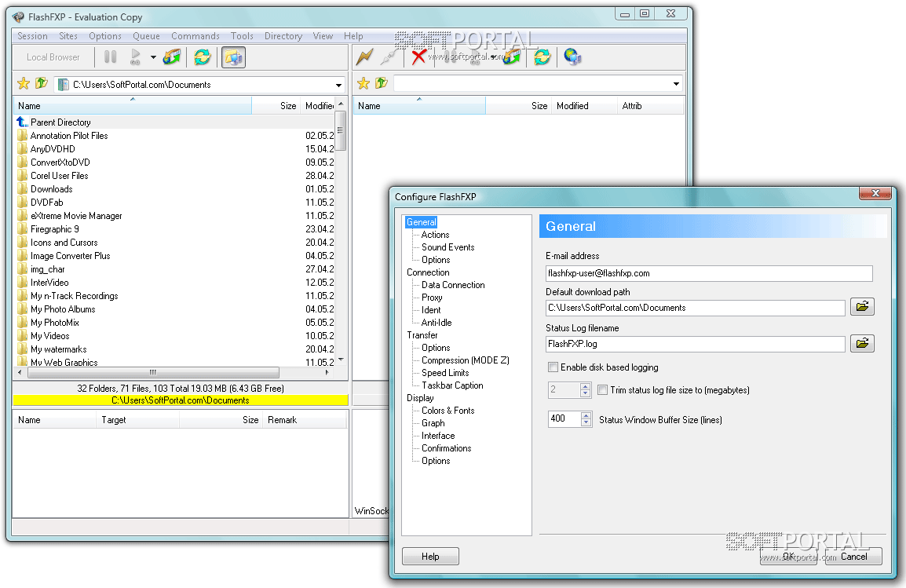Click the red X abort icon

(419, 57)
